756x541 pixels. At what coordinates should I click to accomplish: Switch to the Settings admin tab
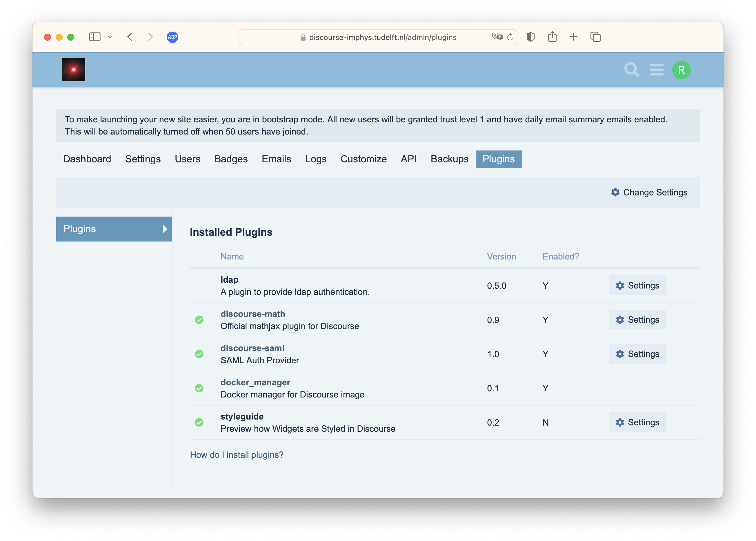click(143, 159)
